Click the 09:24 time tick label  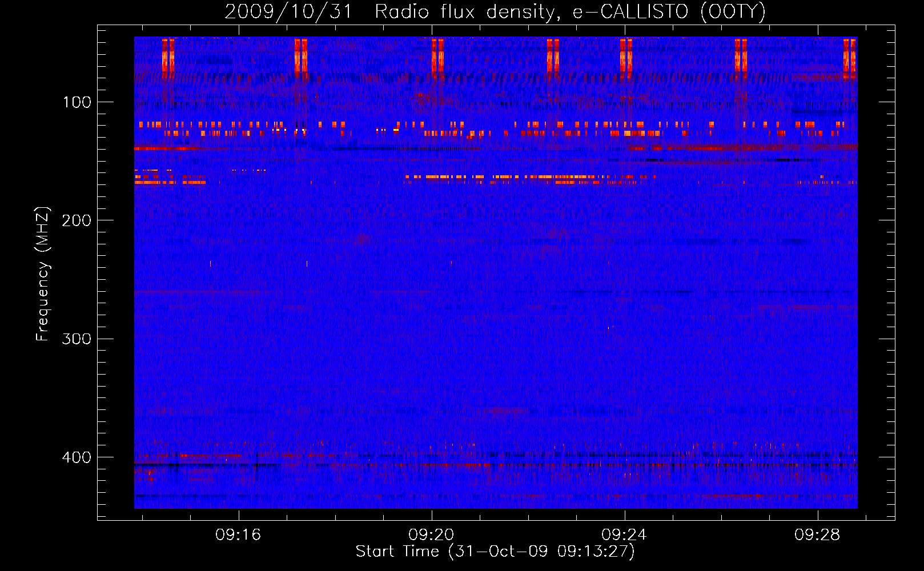click(624, 534)
